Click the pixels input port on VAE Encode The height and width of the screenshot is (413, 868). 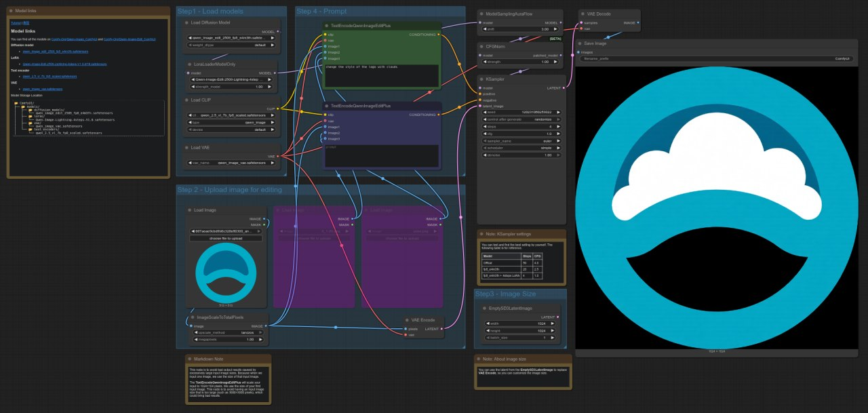pyautogui.click(x=406, y=328)
